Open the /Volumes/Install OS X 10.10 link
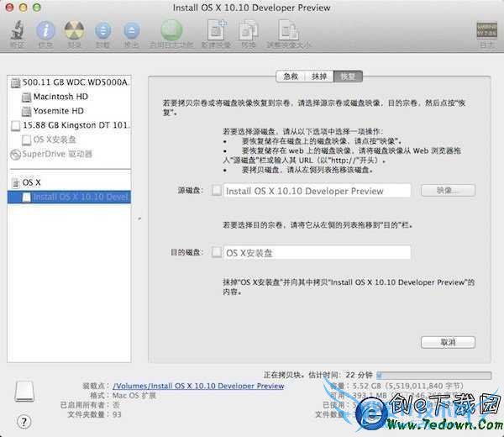Viewport: 504px width, 437px height. click(198, 386)
